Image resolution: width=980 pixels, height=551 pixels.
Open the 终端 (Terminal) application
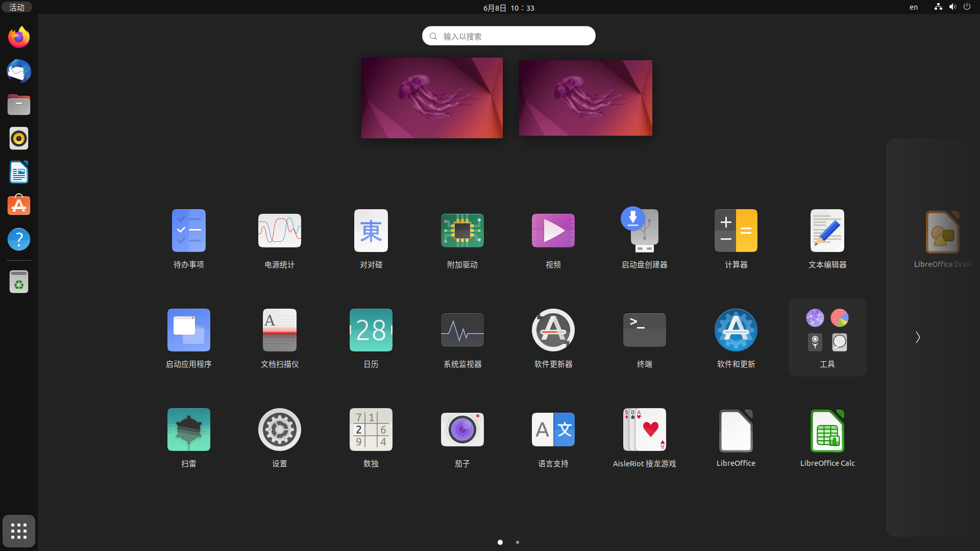tap(644, 337)
